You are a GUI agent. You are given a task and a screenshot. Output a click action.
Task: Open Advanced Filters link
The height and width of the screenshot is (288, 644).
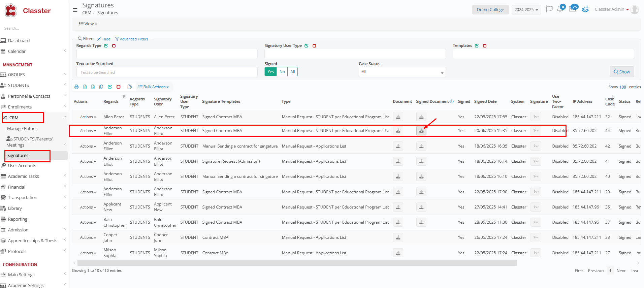click(x=132, y=39)
